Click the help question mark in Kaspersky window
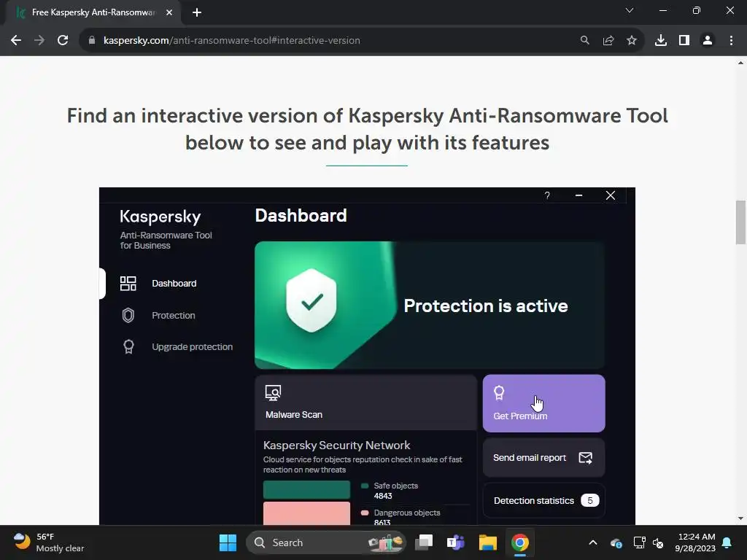 (547, 195)
